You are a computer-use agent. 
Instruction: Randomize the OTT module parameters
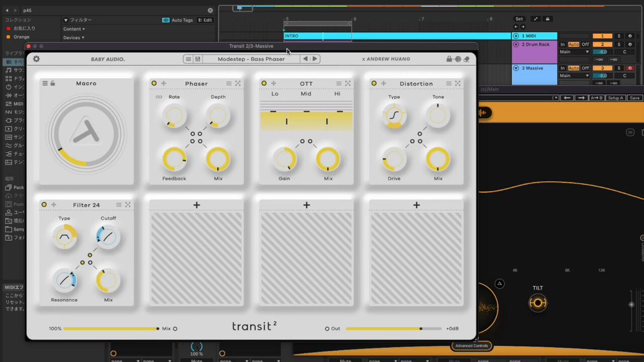click(348, 84)
